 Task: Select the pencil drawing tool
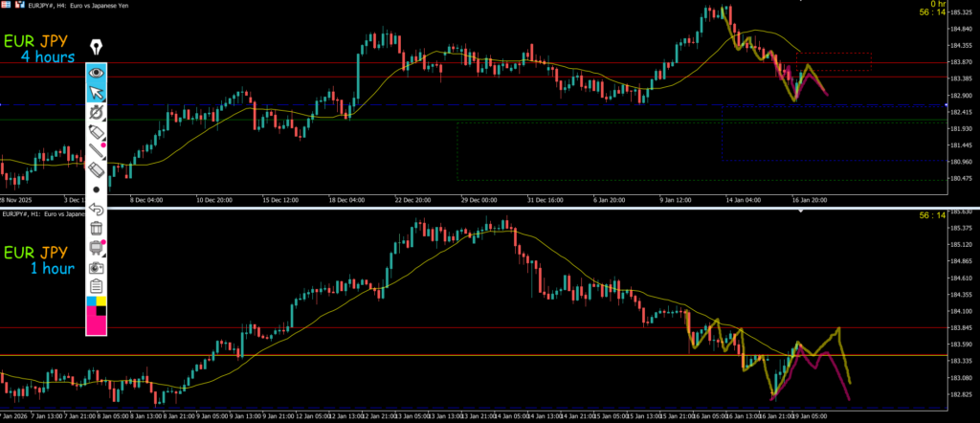click(x=97, y=150)
